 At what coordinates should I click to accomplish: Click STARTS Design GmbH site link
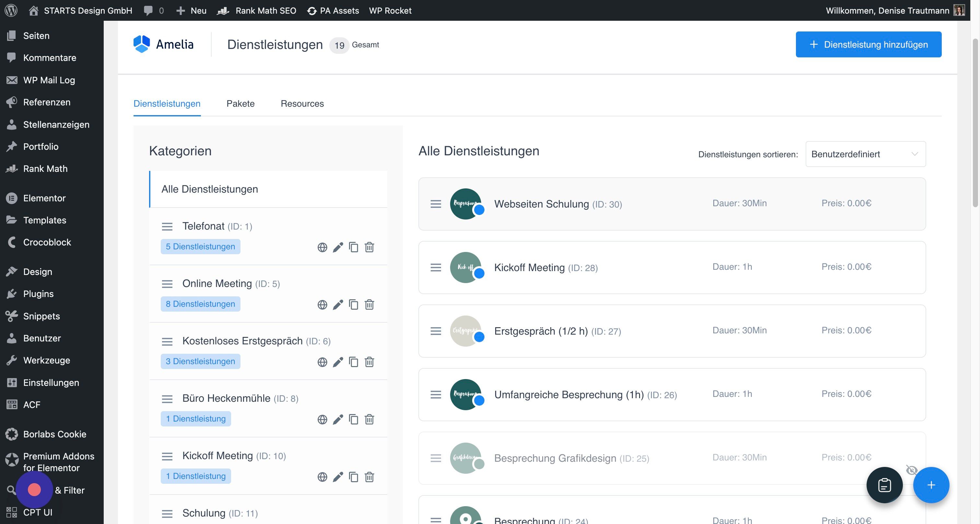[81, 10]
